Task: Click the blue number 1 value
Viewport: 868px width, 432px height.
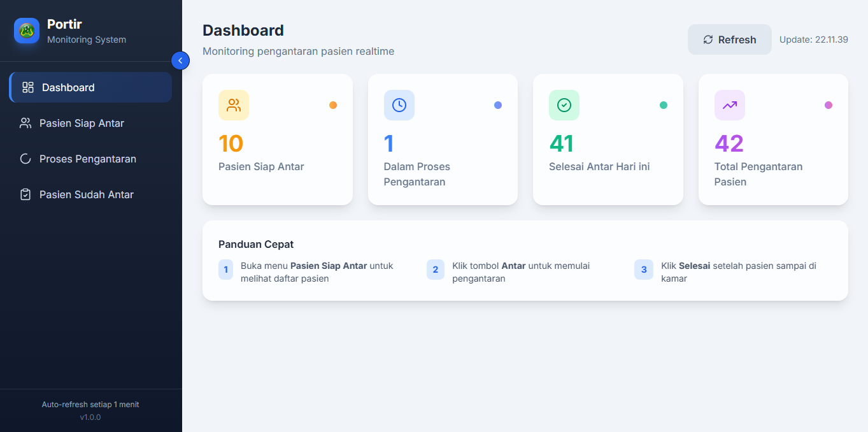Action: point(389,143)
